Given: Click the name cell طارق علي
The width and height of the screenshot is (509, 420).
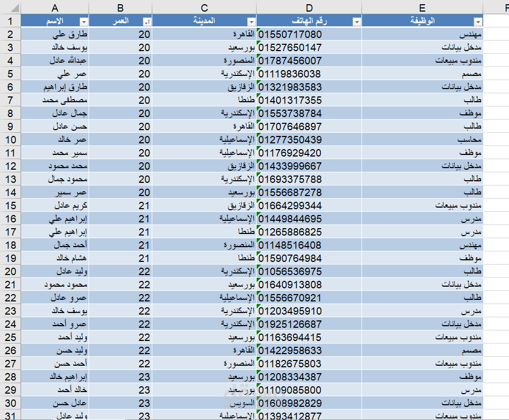Looking at the screenshot, I should tap(55, 34).
